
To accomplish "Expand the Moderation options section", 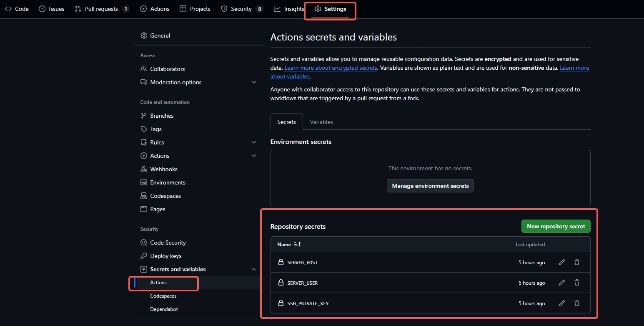I will click(x=254, y=82).
